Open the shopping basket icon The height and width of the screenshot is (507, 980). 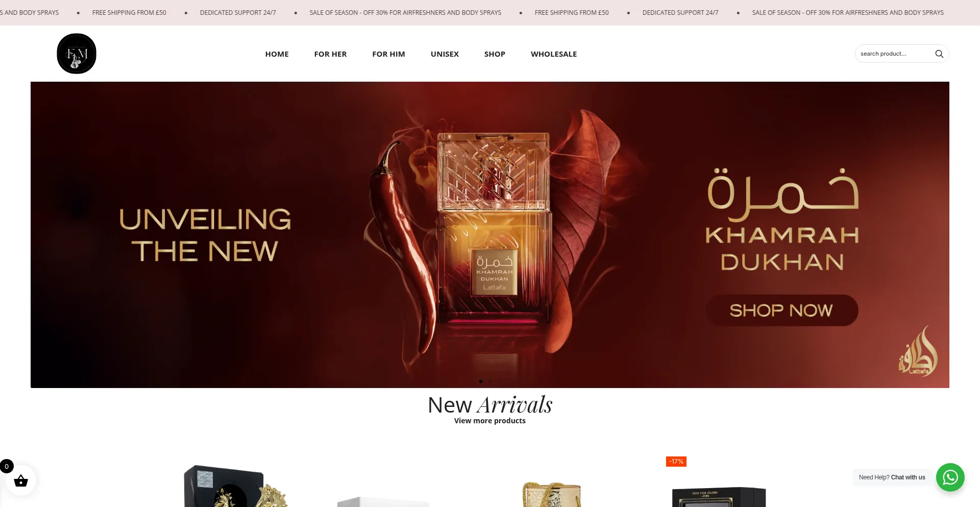tap(21, 480)
